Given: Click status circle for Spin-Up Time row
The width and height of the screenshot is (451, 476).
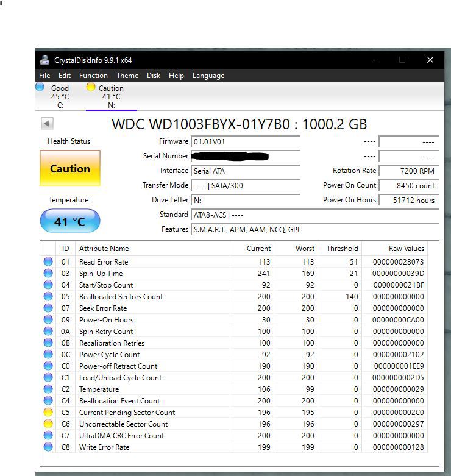Looking at the screenshot, I should point(48,273).
